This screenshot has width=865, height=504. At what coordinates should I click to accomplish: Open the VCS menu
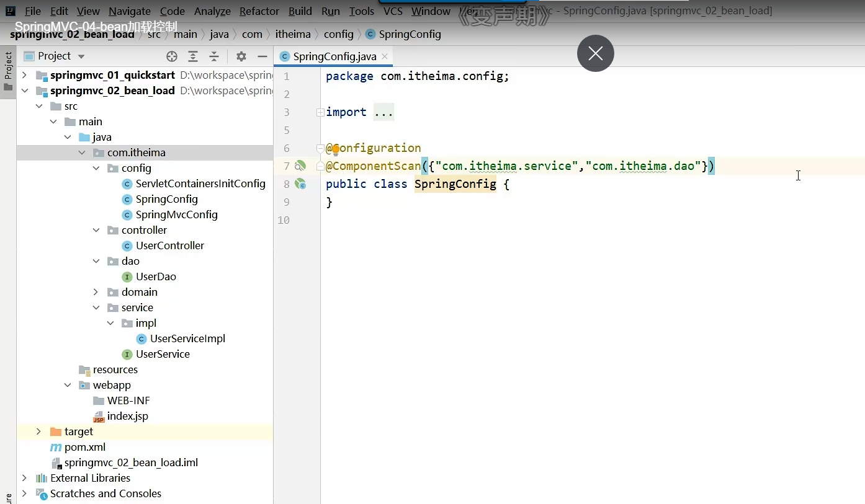coord(393,11)
